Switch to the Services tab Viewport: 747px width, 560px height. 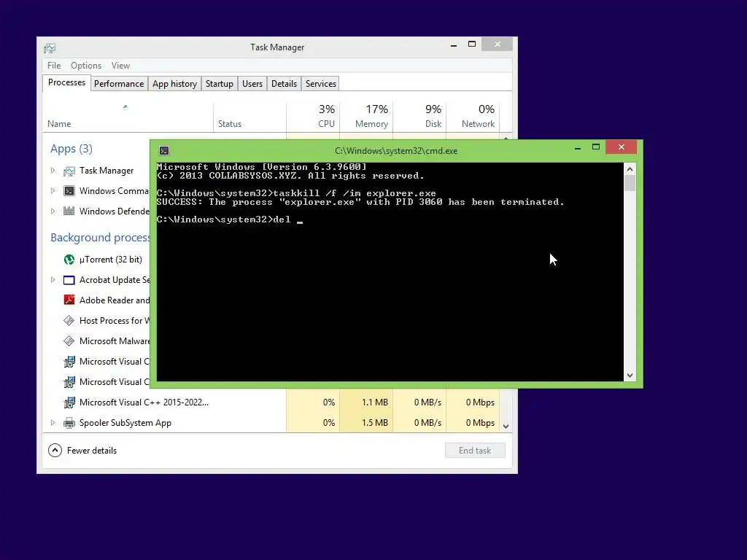(x=321, y=84)
